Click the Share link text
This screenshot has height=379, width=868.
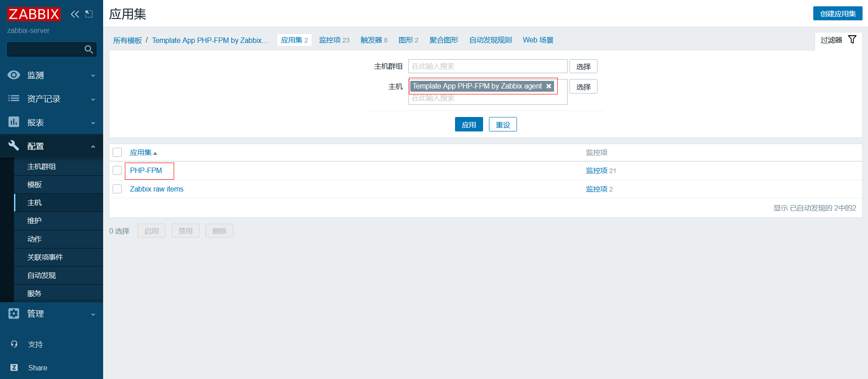coord(38,368)
